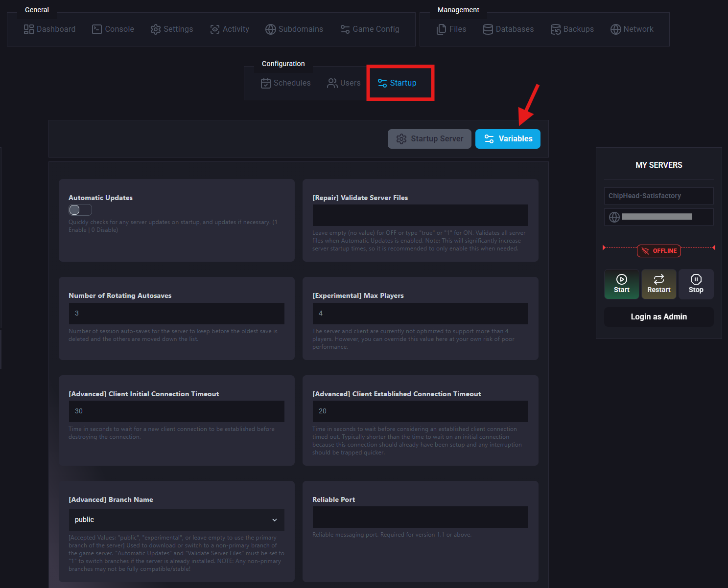
Task: Open the Schedules tab
Action: pos(286,83)
